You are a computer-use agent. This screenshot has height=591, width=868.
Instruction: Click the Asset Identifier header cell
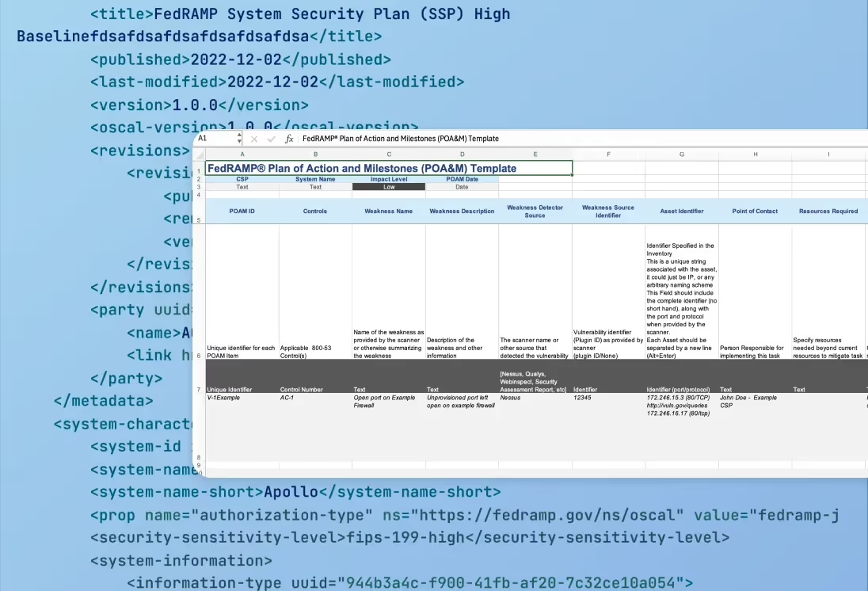[681, 211]
